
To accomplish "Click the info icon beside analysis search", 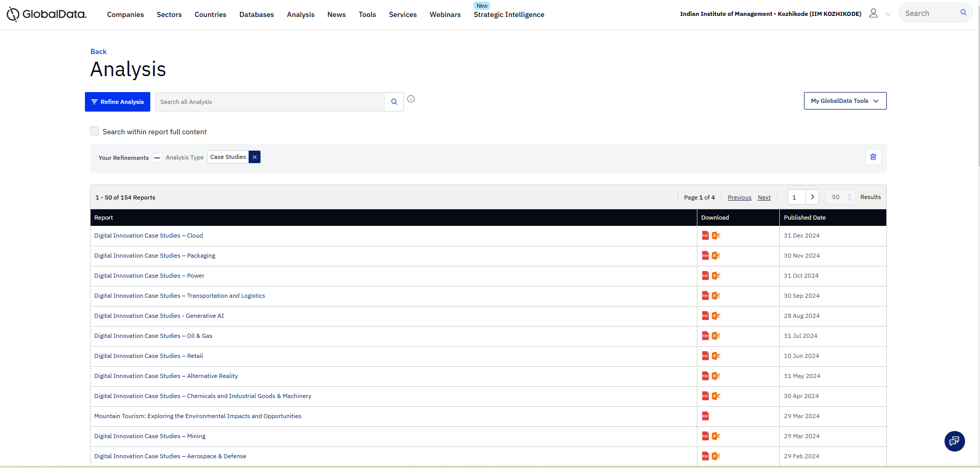I will (411, 99).
